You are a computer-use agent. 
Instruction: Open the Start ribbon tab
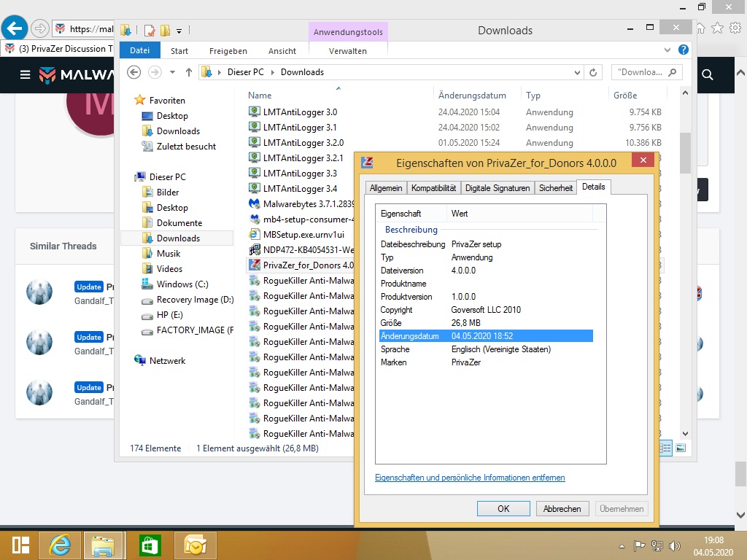point(179,51)
